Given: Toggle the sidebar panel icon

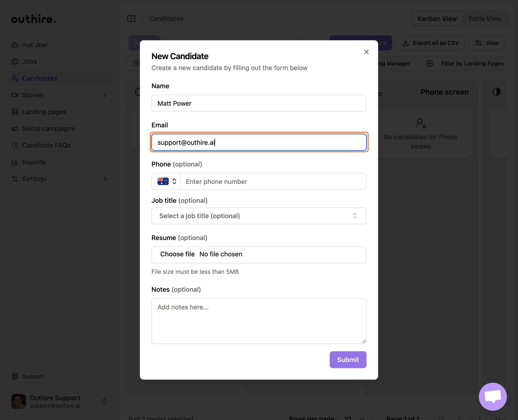Looking at the screenshot, I should [131, 19].
